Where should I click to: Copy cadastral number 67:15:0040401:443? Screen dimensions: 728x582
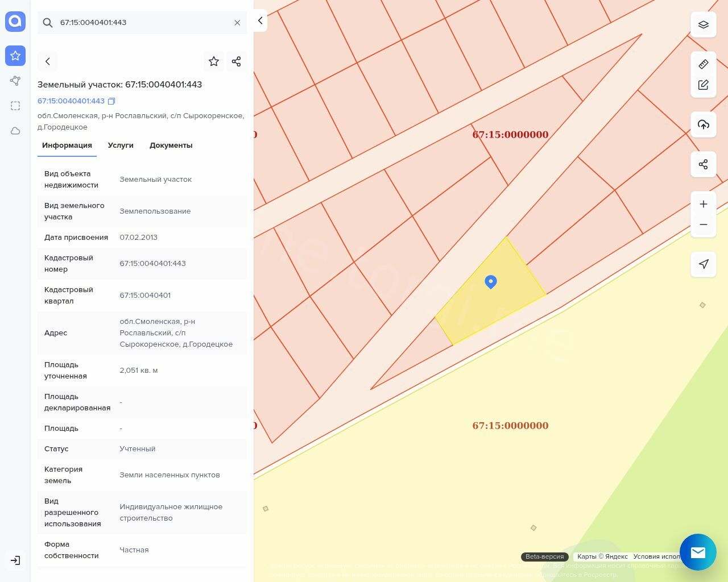click(111, 101)
